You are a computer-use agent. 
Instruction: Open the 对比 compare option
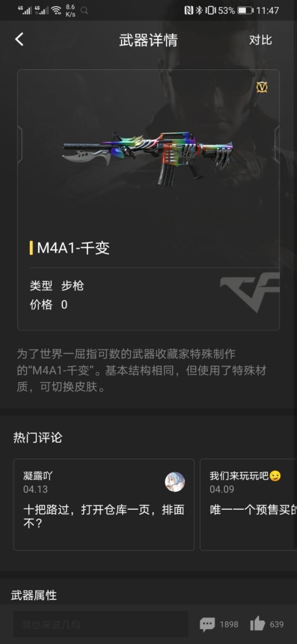tap(260, 40)
